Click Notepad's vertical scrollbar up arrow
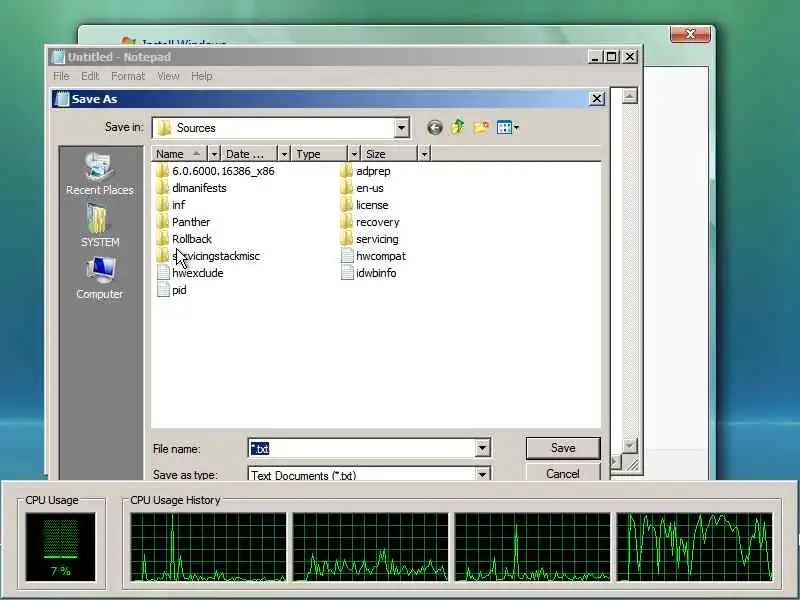Image resolution: width=800 pixels, height=600 pixels. coord(630,95)
